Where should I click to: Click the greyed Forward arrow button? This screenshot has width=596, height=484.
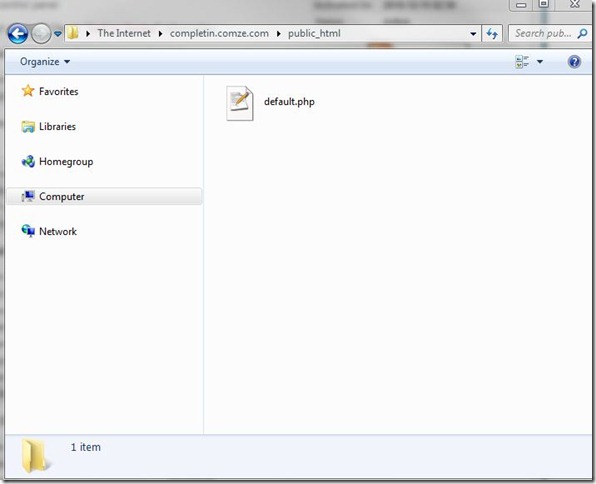coord(41,34)
